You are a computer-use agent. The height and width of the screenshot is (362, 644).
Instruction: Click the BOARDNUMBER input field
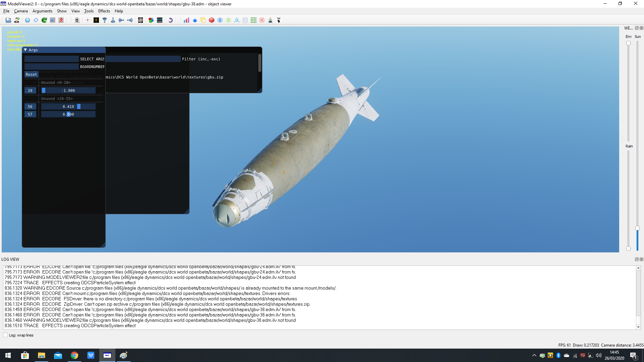point(51,67)
